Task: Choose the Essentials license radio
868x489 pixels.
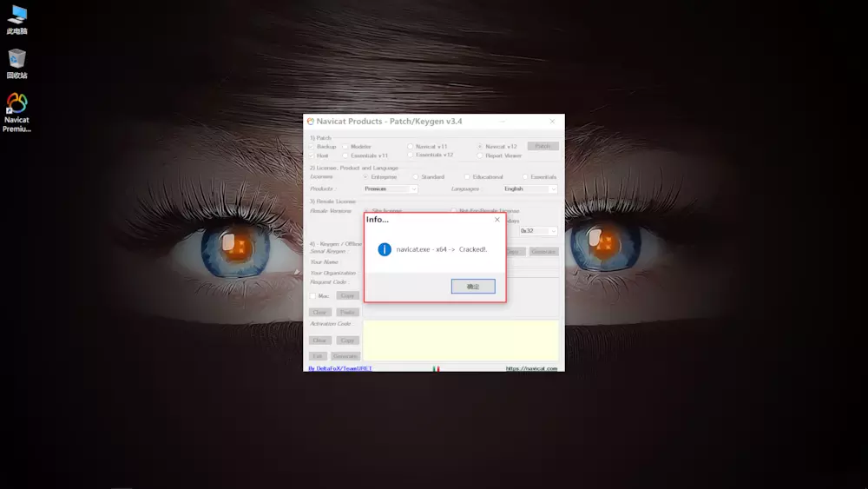Action: click(525, 177)
